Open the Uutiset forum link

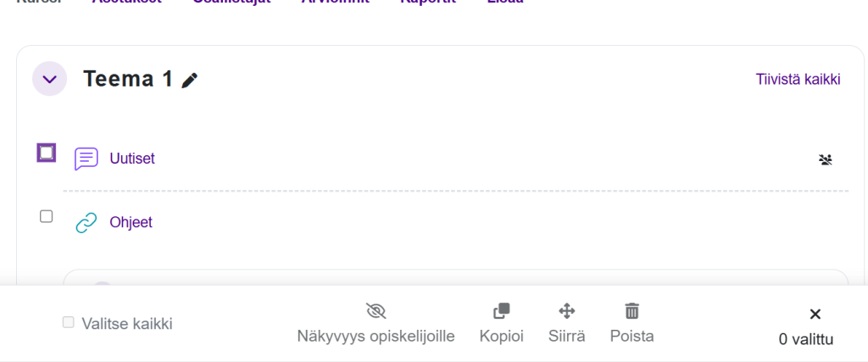pyautogui.click(x=132, y=159)
